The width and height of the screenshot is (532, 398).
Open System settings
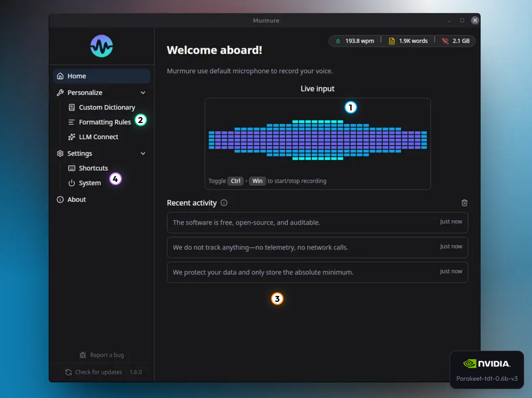[x=90, y=183]
